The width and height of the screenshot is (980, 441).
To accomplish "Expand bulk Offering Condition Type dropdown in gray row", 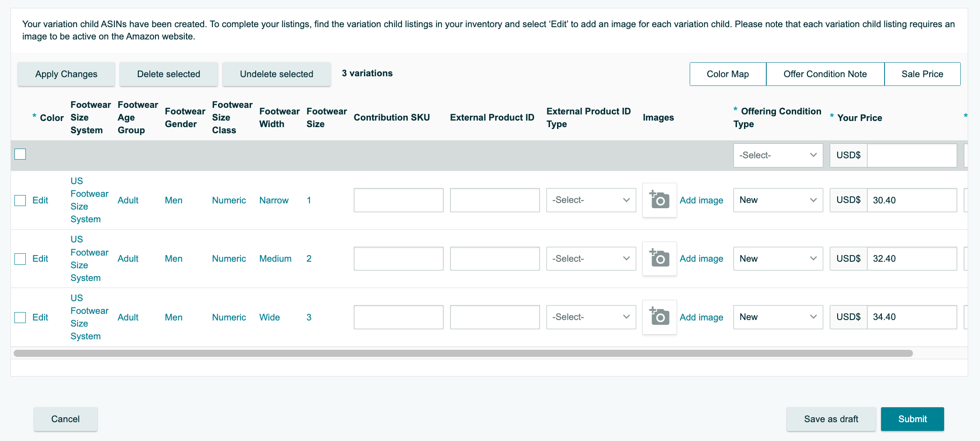I will 778,155.
